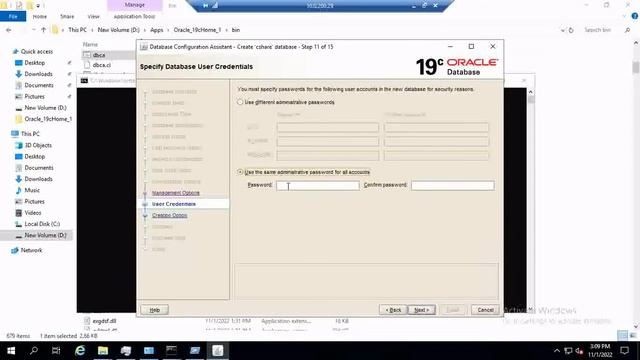Open Documents under Quick access
Viewport: 640px width, 360px height.
[x=39, y=85]
